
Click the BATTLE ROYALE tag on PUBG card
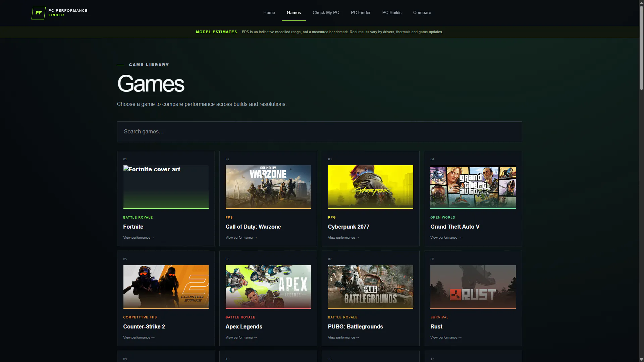343,317
